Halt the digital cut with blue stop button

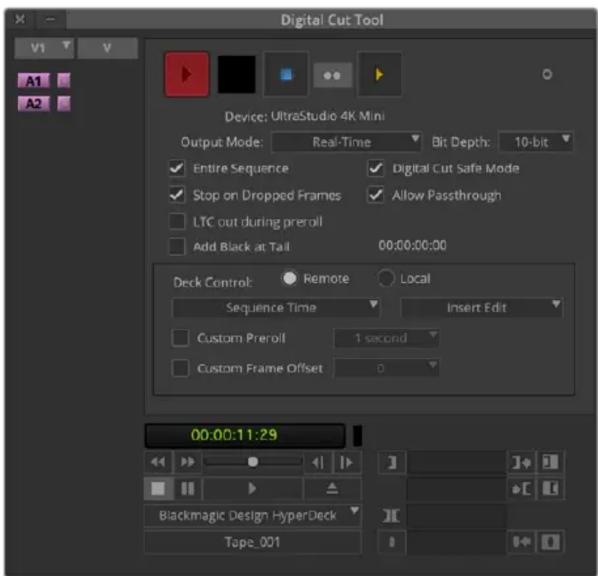coord(286,74)
